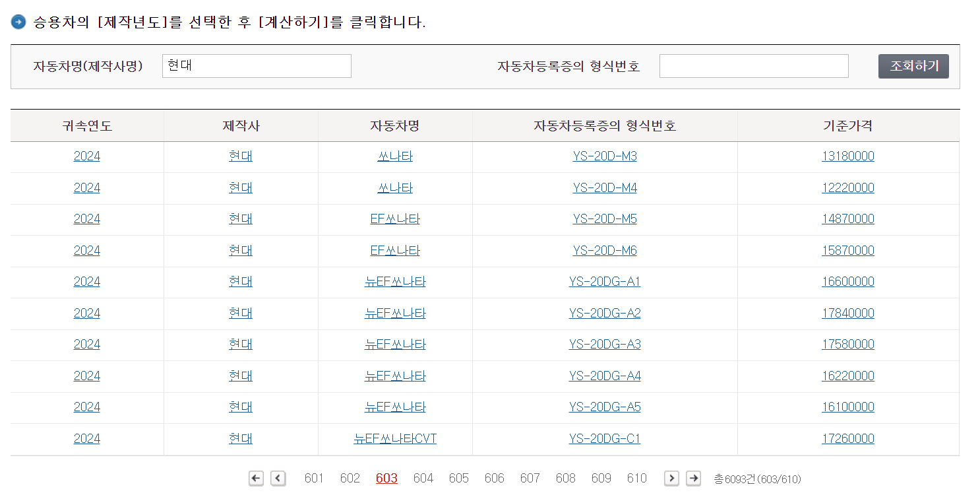Open page 601
This screenshot has width=980, height=501.
[x=314, y=479]
